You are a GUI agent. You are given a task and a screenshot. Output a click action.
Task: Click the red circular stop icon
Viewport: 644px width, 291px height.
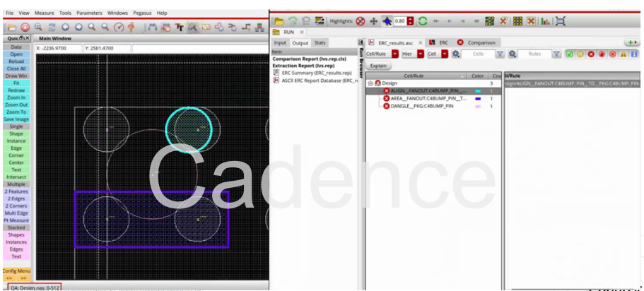[x=25, y=26]
